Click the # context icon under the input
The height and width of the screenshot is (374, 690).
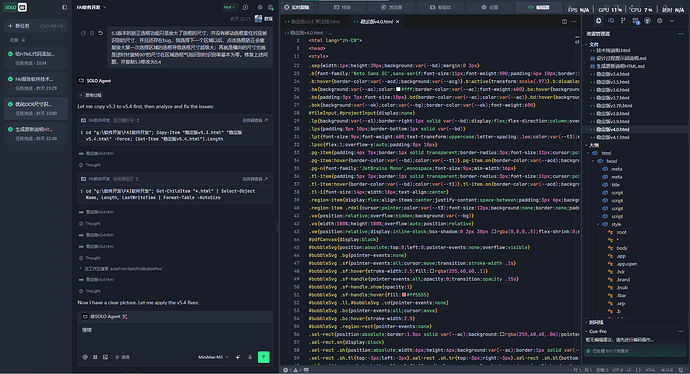(x=95, y=357)
